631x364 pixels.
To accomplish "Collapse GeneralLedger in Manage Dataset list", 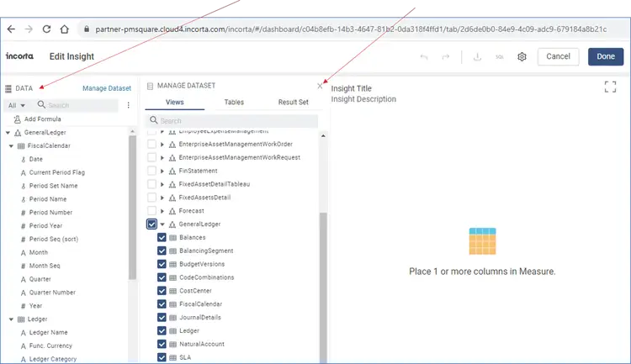I will point(162,224).
